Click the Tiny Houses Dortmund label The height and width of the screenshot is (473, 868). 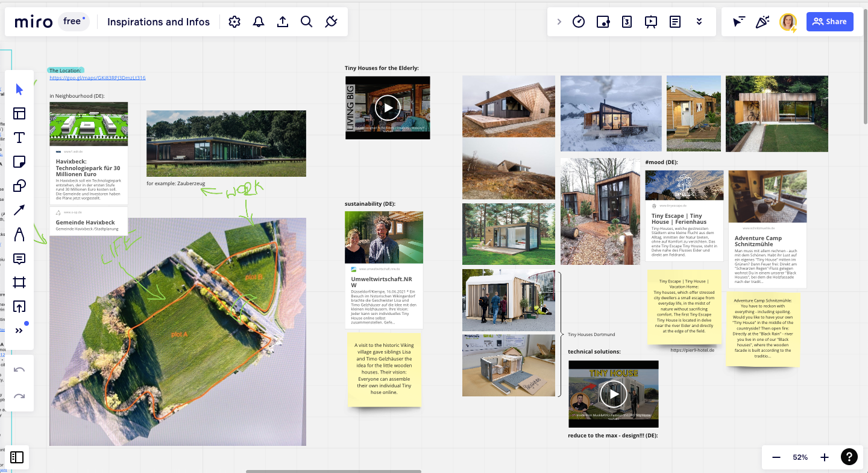pyautogui.click(x=591, y=334)
